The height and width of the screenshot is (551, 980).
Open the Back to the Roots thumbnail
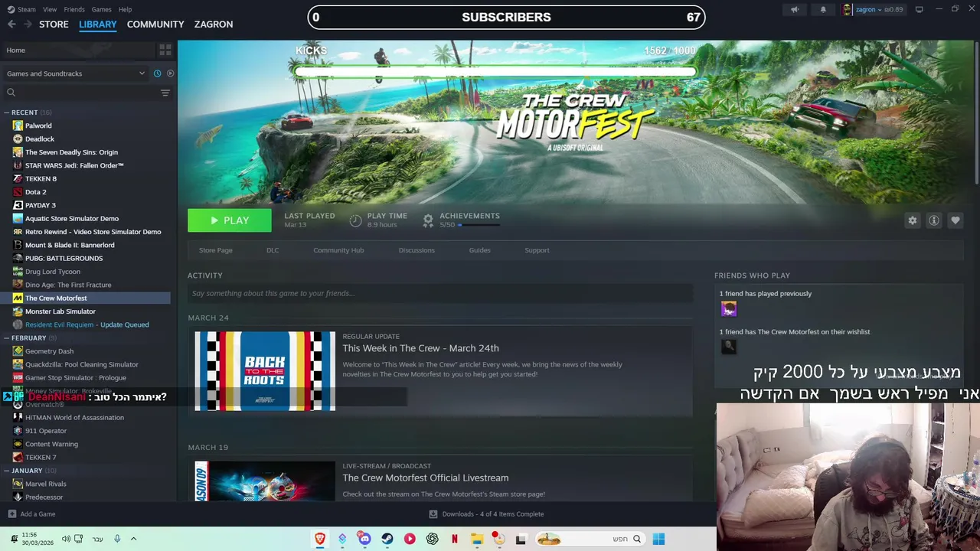(x=265, y=371)
